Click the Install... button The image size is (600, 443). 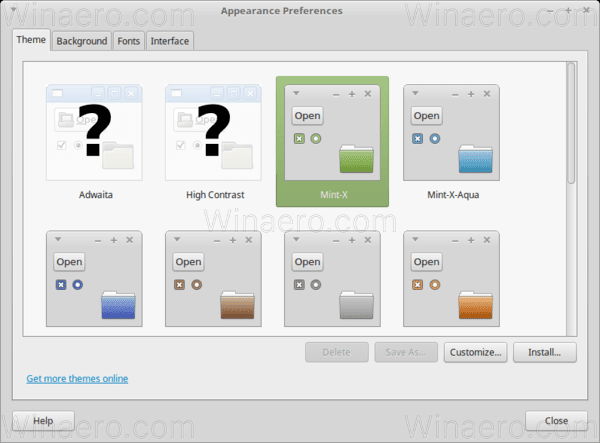[545, 352]
